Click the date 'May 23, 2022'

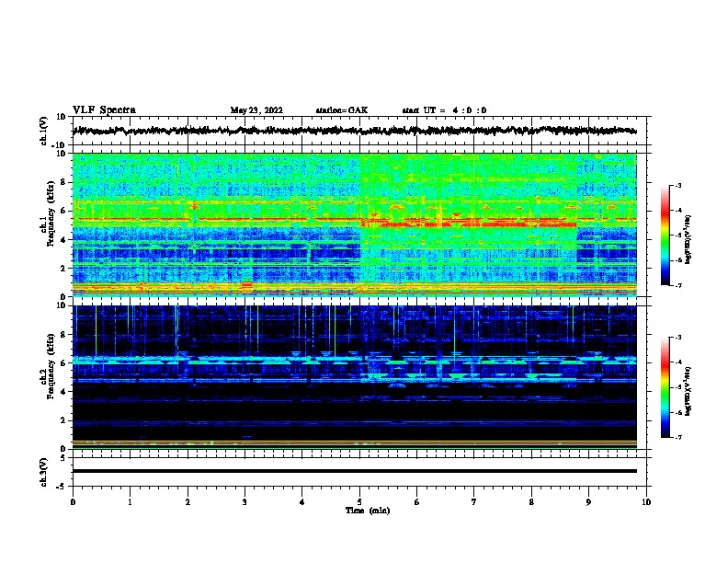click(x=256, y=110)
